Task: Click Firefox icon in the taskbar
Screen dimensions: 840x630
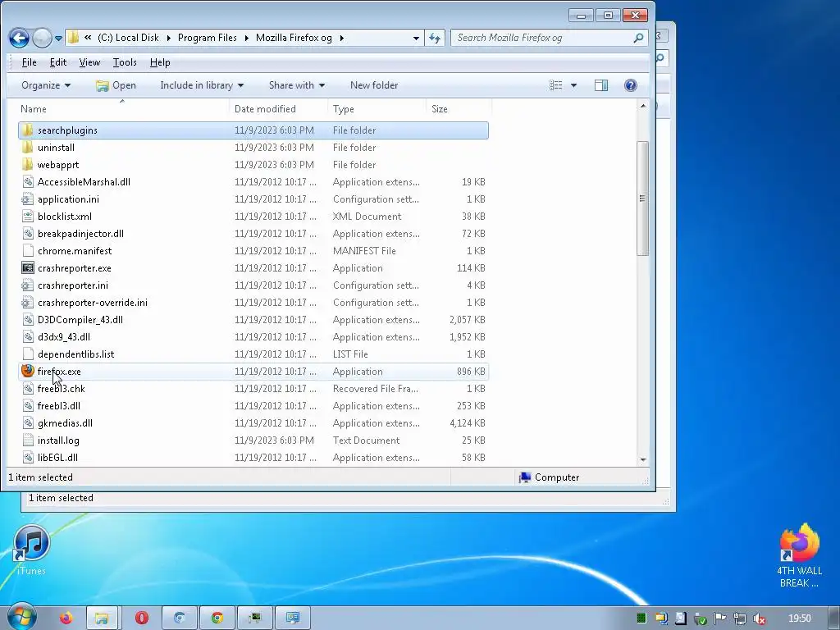Action: point(66,619)
